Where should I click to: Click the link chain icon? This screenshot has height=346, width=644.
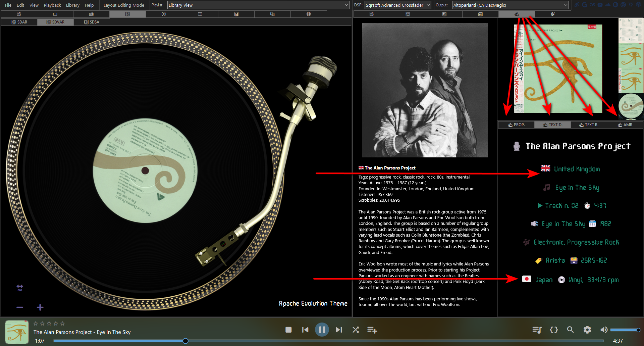(x=577, y=5)
